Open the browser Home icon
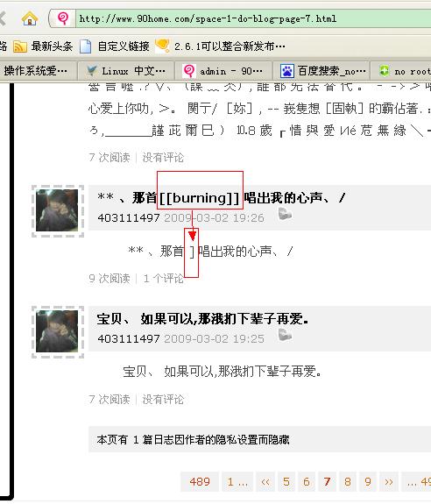The height and width of the screenshot is (504, 431). pos(30,18)
